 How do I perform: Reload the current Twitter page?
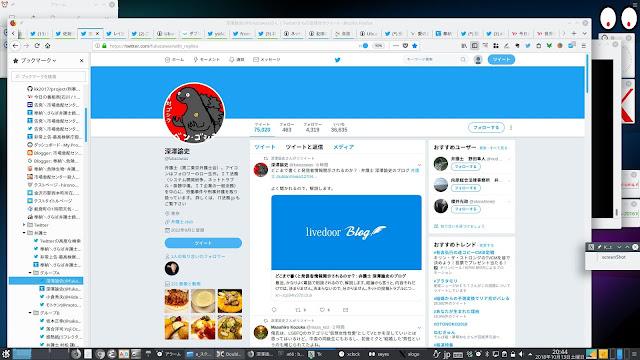(37, 46)
